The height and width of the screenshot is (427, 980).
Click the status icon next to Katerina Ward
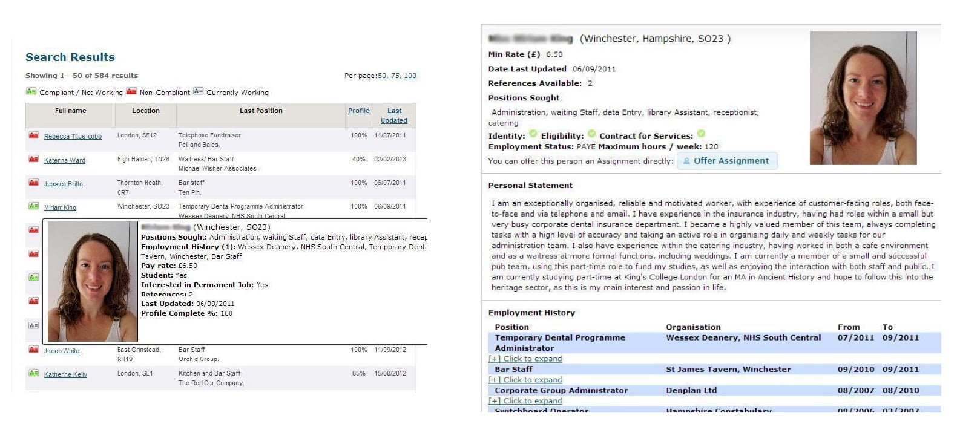(33, 159)
